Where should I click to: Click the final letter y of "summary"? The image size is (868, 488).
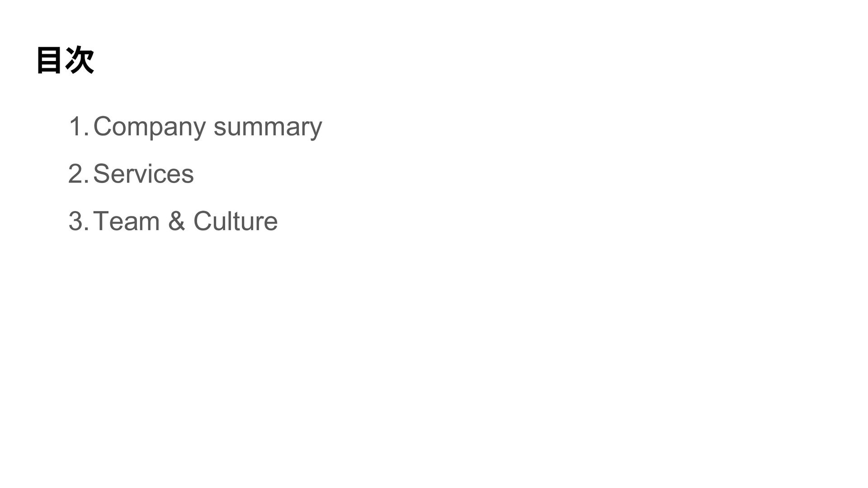tap(316, 130)
